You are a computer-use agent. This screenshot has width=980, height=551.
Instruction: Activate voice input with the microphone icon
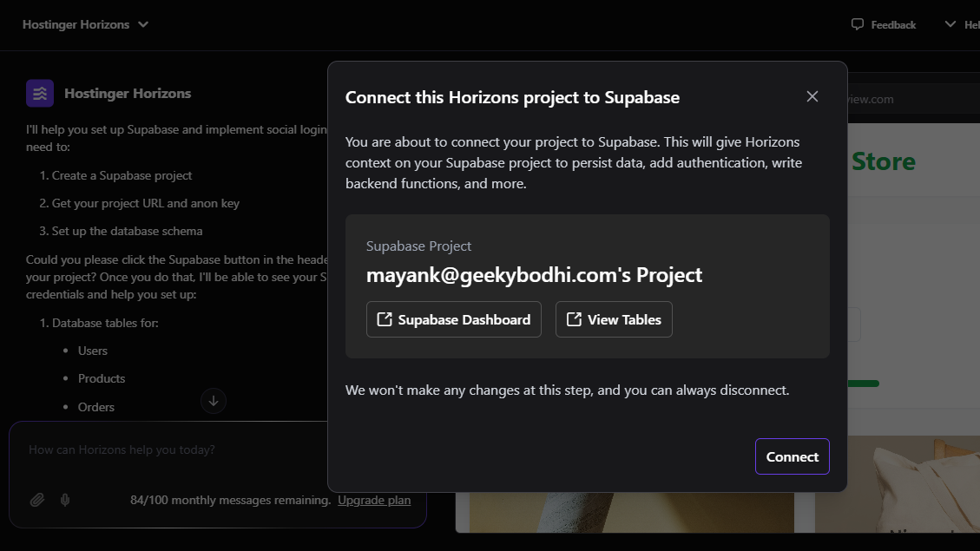pos(64,500)
